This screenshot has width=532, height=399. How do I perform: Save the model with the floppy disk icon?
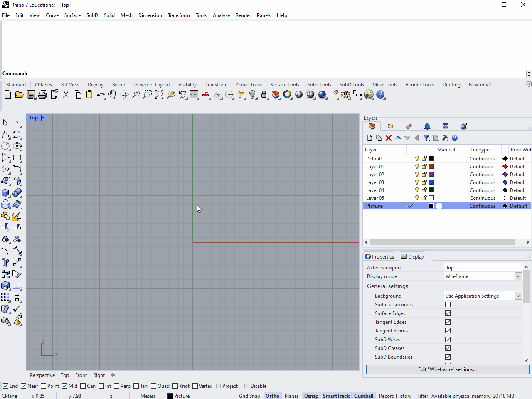tap(31, 95)
